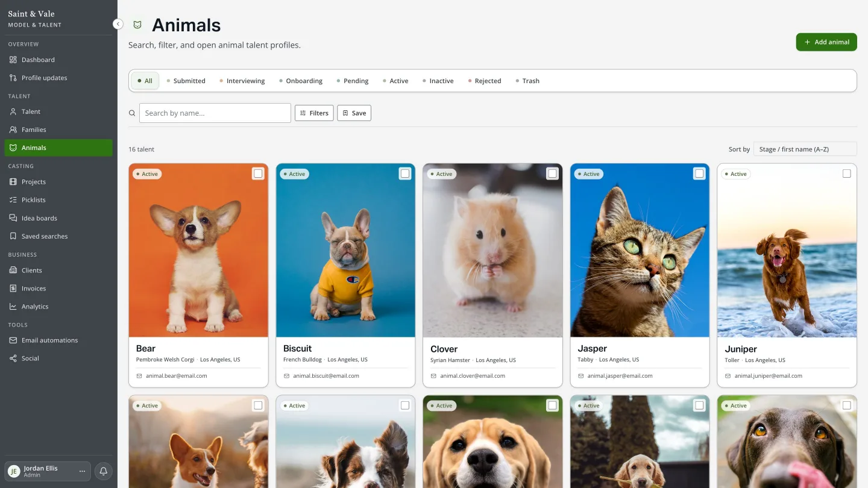Screen dimensions: 868x488
Task: Collapse the sidebar with the arrow button
Action: point(118,24)
